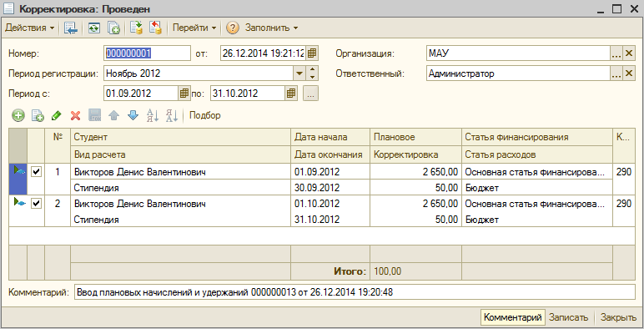Click the Номер input field

(147, 53)
